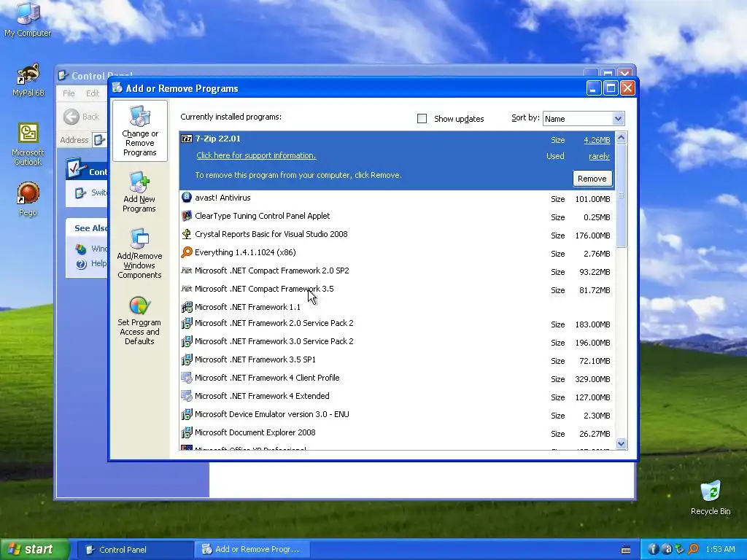Click the rarely used link
747x560 pixels.
tap(599, 156)
